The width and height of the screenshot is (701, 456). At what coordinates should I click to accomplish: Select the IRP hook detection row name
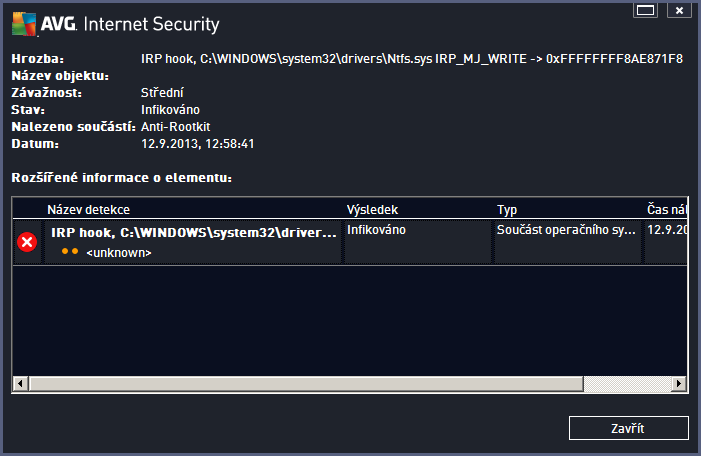point(193,232)
